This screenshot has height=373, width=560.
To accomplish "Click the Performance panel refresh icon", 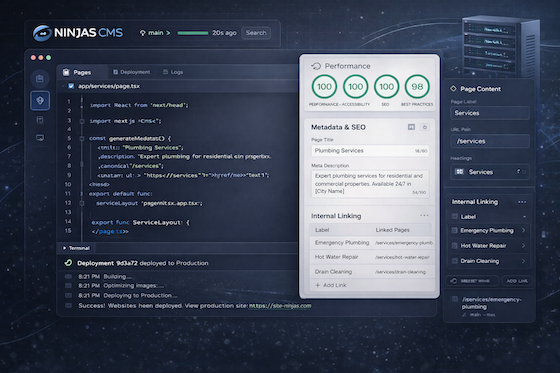I will tap(316, 66).
